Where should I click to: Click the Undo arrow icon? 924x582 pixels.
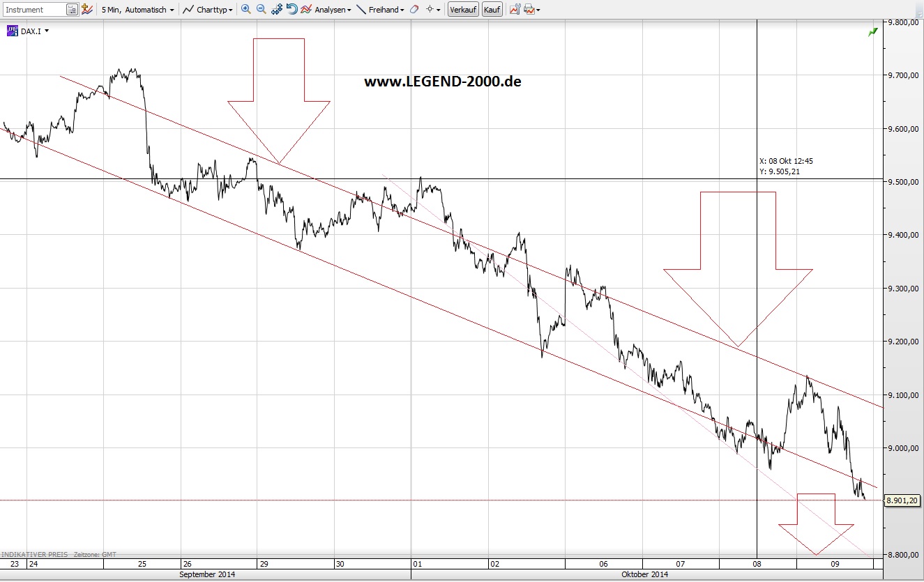(291, 9)
